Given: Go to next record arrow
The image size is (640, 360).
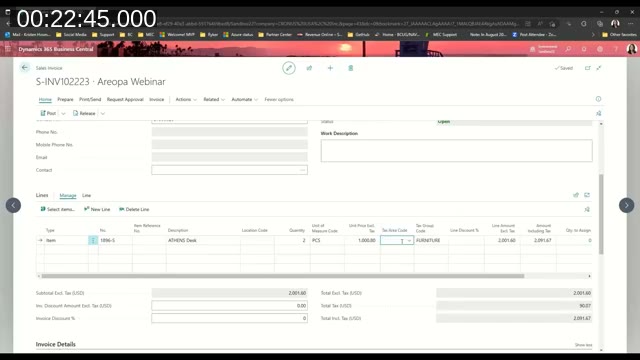Looking at the screenshot, I should point(627,205).
